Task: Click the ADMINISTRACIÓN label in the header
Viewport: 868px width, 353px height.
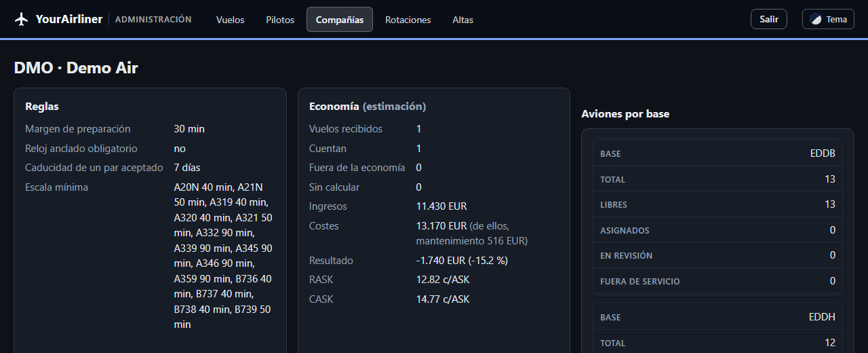Action: (153, 20)
